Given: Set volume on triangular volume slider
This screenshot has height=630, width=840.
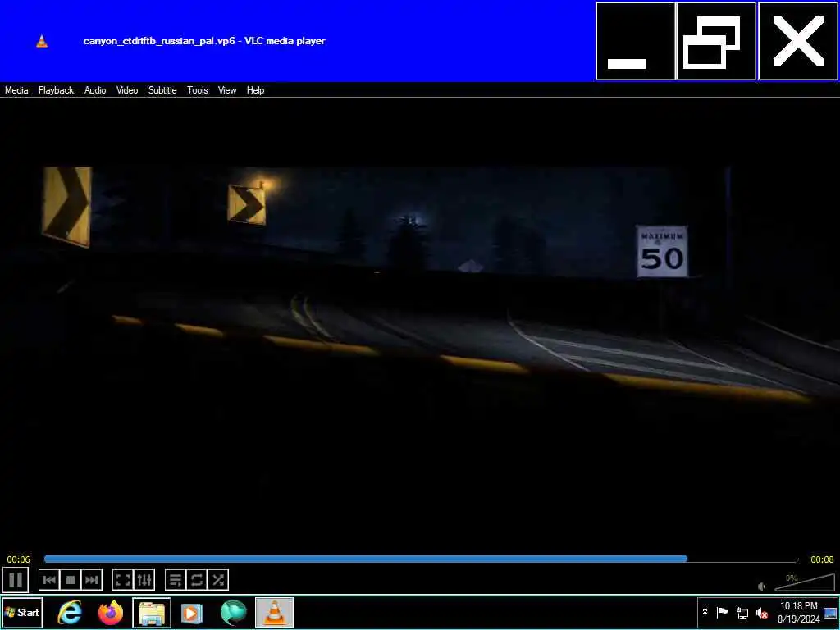Looking at the screenshot, I should coord(805,583).
